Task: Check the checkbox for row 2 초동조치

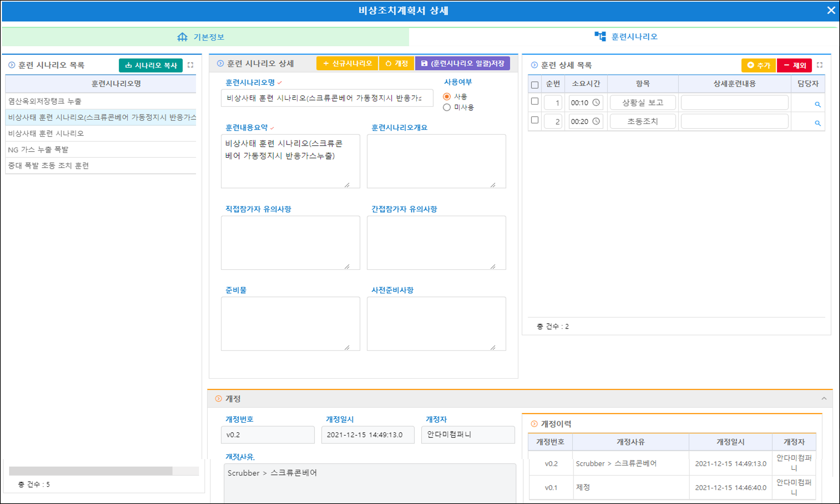Action: coord(534,120)
